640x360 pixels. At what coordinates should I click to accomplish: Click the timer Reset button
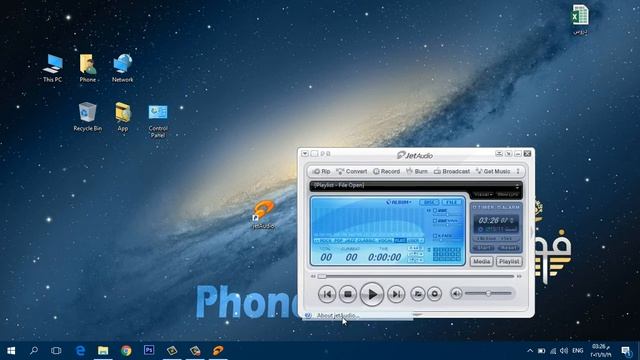coord(508,248)
